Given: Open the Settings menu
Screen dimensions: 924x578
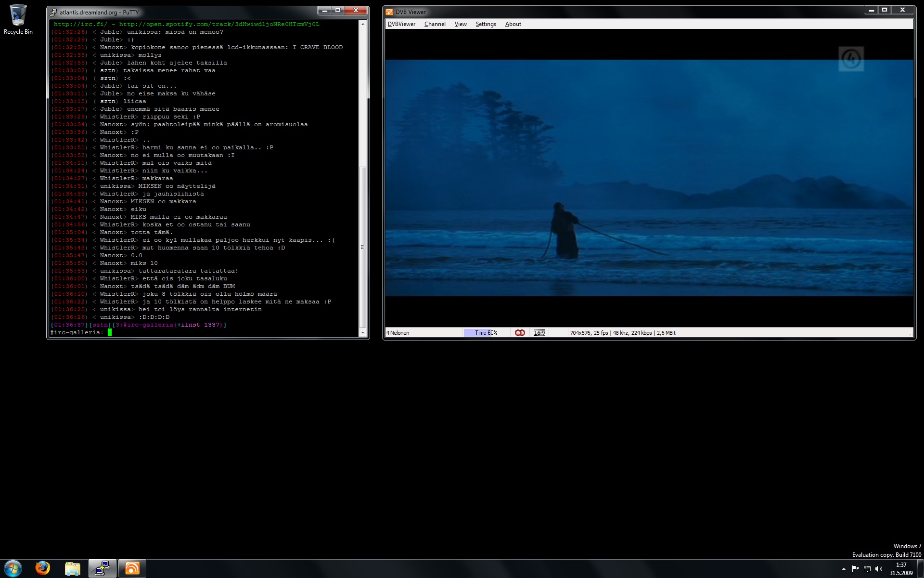Looking at the screenshot, I should 486,24.
